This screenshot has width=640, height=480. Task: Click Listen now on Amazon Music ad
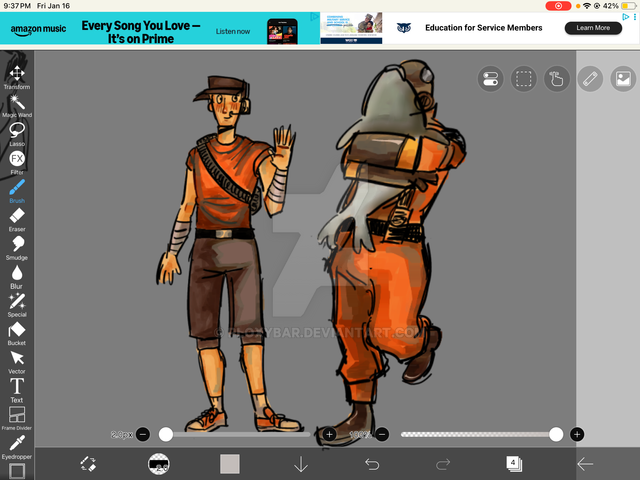(232, 31)
